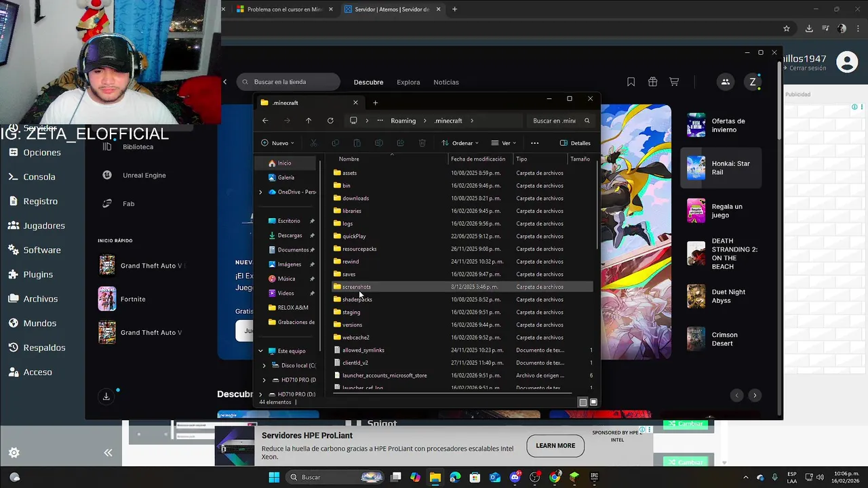Open the Aternos user account avatar

[847, 62]
